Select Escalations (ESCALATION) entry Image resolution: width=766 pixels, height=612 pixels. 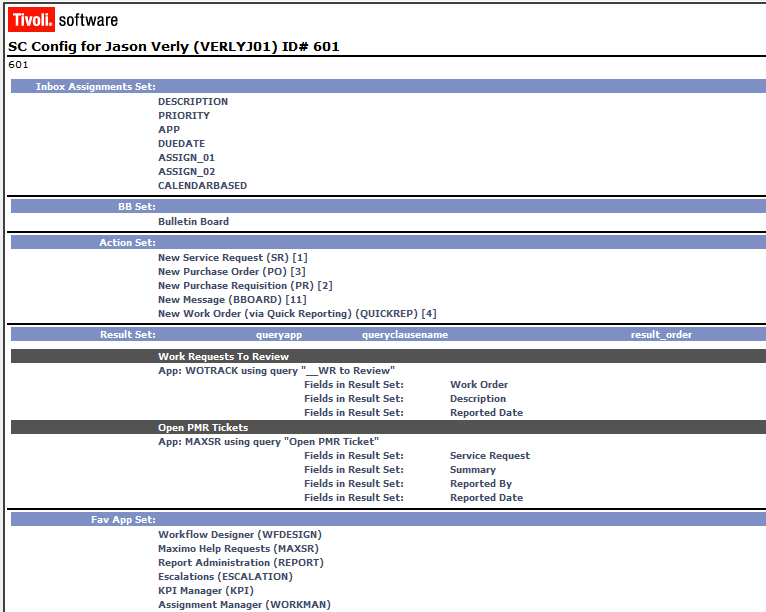click(225, 577)
